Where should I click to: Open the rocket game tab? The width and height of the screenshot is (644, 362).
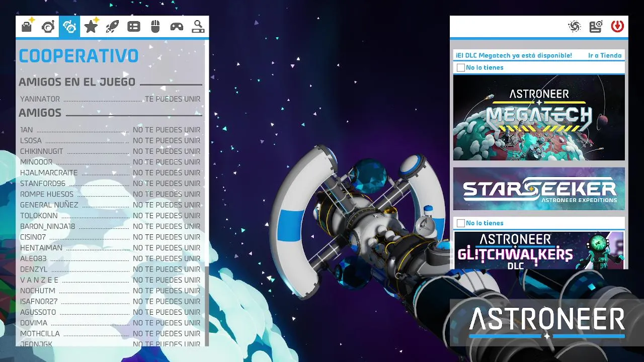(112, 27)
